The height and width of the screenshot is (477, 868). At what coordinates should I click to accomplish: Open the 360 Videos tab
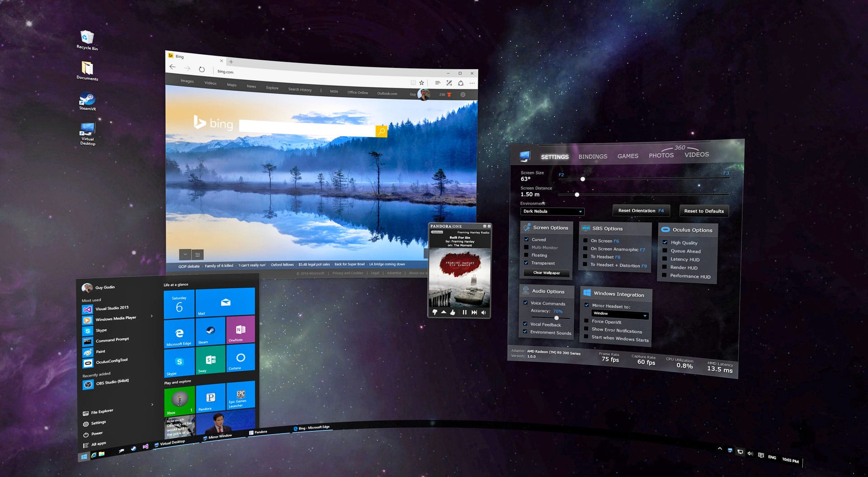(x=697, y=155)
